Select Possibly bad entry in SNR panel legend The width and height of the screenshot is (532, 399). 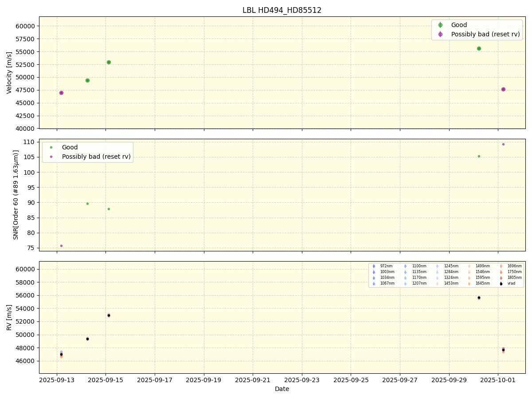pos(51,156)
